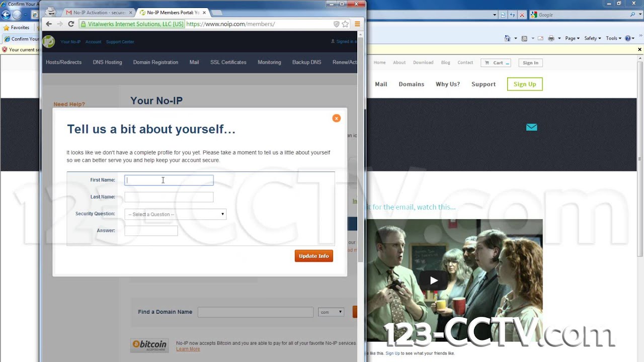Open the com domain extension dropdown

point(331,312)
